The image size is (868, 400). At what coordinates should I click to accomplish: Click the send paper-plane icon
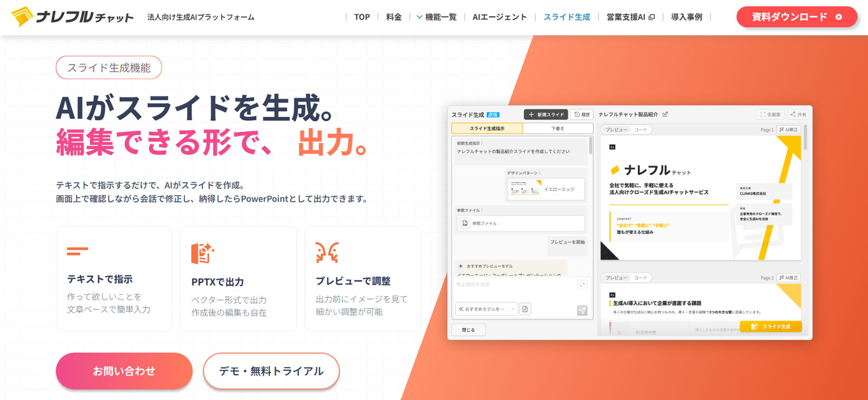pos(582,311)
